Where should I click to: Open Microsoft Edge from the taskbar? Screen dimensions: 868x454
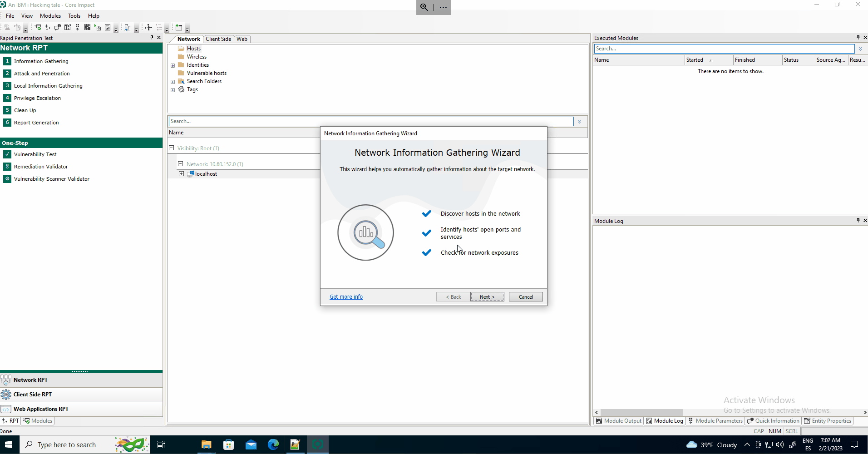tap(273, 444)
